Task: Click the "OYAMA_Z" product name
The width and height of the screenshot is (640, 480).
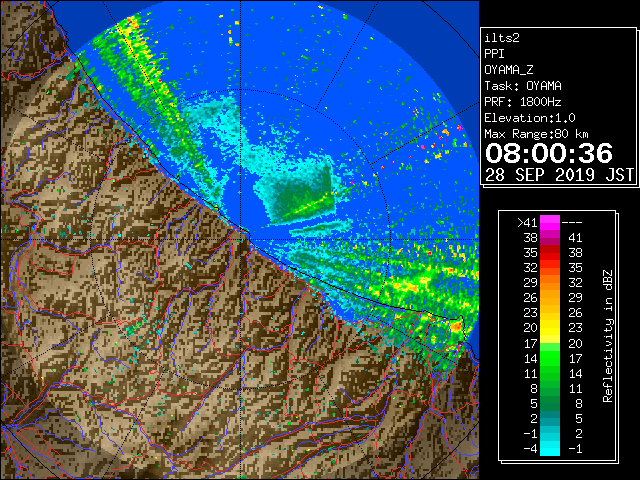Action: (509, 70)
